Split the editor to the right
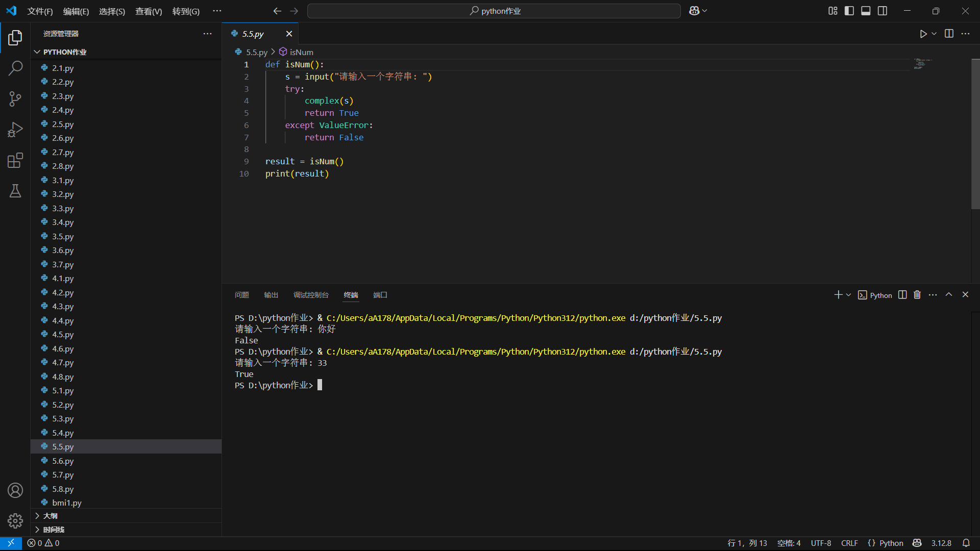Image resolution: width=980 pixels, height=551 pixels. point(949,34)
